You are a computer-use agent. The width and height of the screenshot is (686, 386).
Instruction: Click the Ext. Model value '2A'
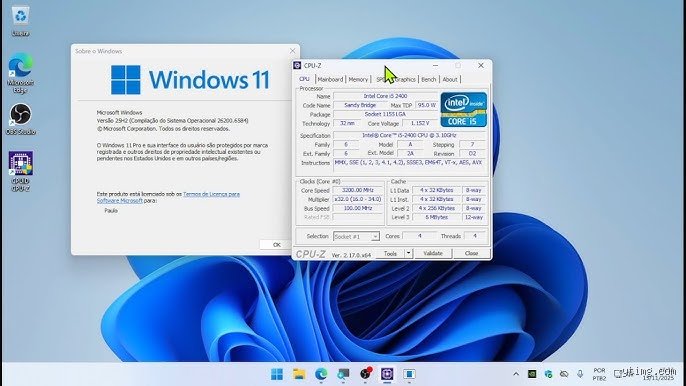click(410, 154)
